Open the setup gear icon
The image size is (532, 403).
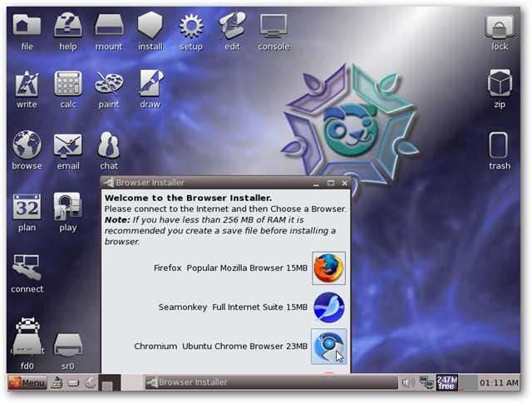pos(191,26)
